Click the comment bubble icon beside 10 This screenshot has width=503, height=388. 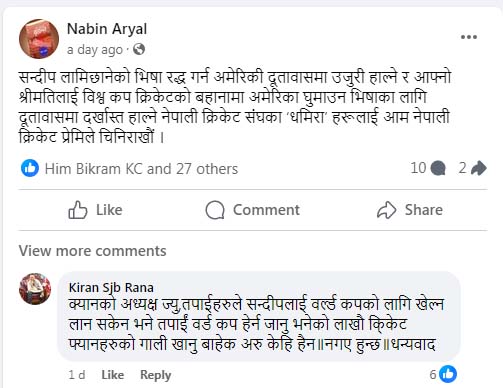tap(438, 168)
